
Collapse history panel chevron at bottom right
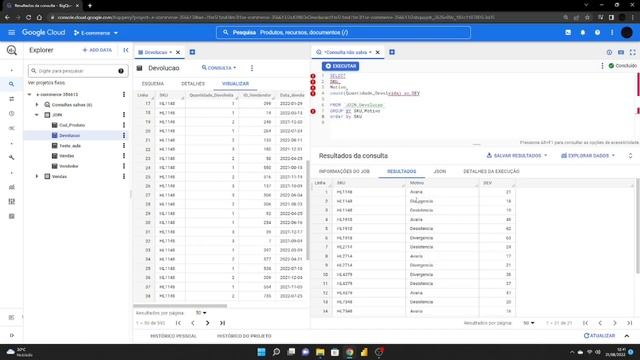coord(627,336)
